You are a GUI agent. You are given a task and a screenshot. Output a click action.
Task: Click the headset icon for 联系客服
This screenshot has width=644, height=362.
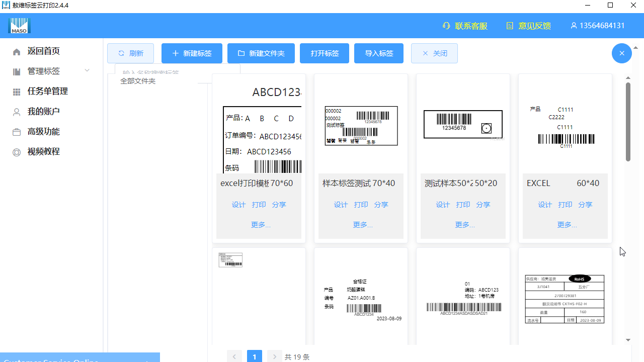446,26
